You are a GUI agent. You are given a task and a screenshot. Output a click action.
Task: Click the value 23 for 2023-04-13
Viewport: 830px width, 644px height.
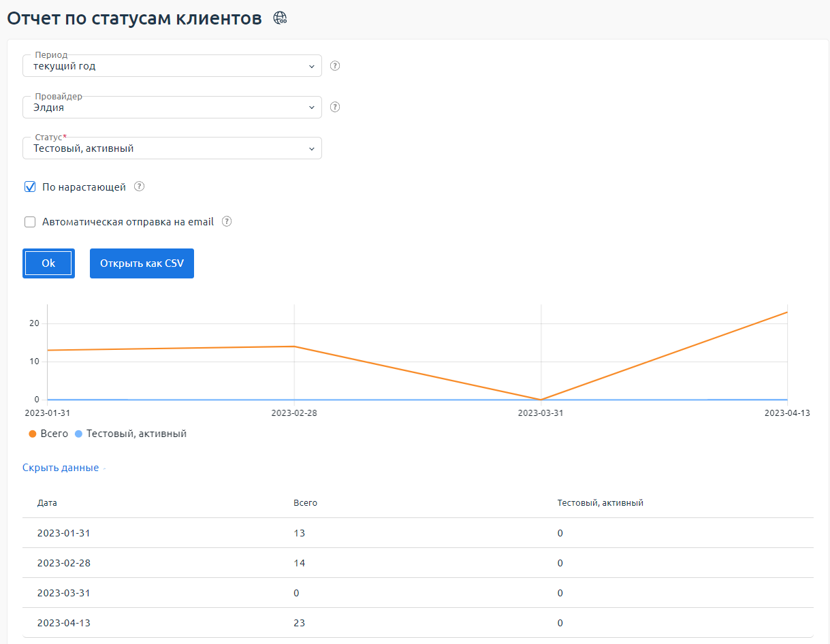(x=299, y=623)
